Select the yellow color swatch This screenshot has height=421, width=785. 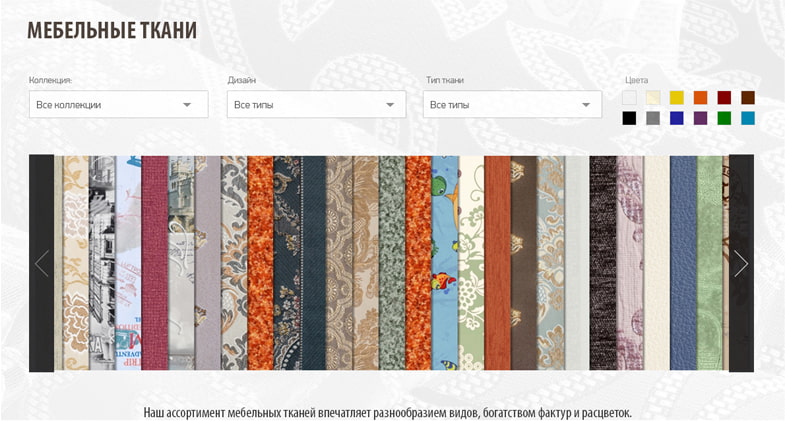[677, 98]
